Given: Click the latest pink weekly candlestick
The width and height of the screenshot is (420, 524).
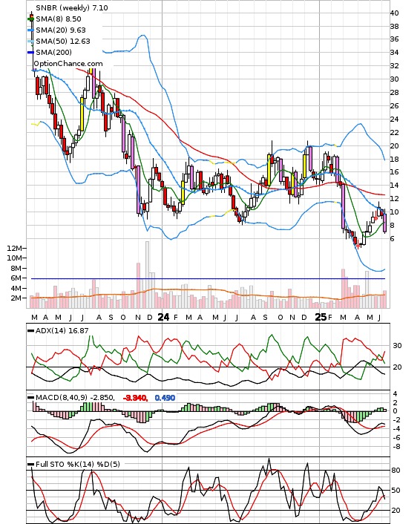Looking at the screenshot, I should [x=385, y=223].
